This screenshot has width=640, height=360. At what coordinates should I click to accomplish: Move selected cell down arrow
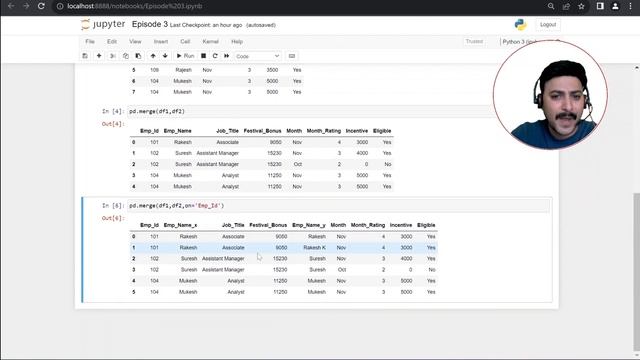[x=165, y=56]
